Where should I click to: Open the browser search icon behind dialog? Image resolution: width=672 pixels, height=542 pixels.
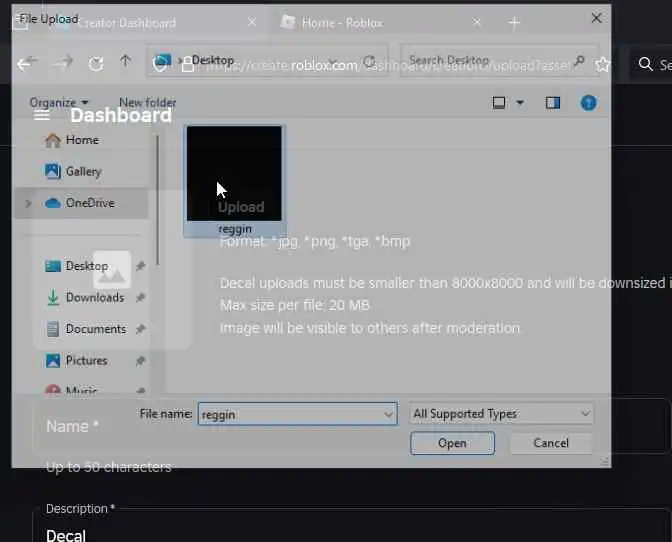click(x=645, y=64)
